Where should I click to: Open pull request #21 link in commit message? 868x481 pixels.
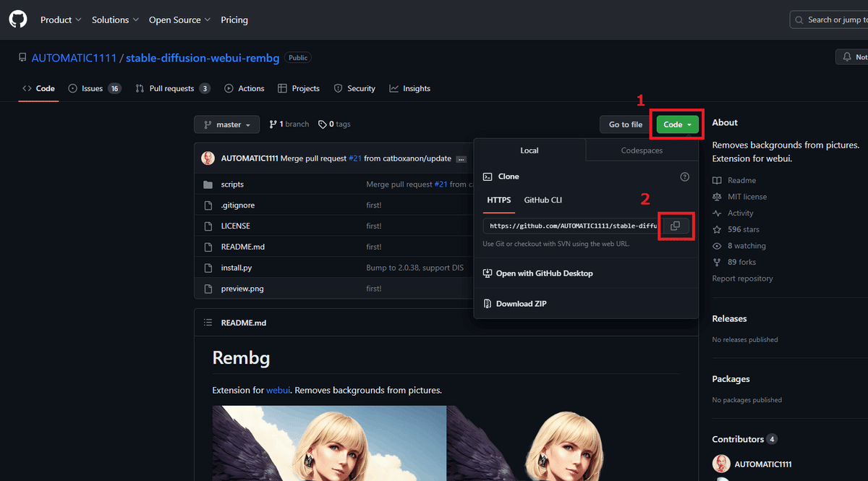354,158
